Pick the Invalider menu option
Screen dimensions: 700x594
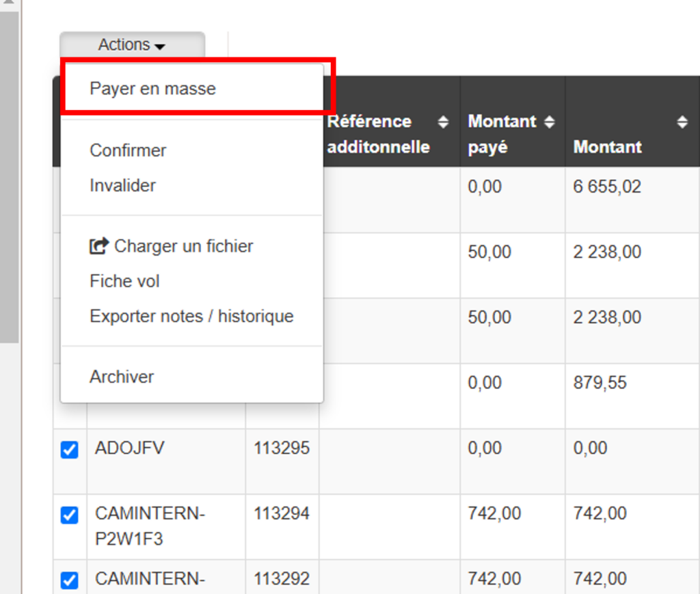(122, 186)
